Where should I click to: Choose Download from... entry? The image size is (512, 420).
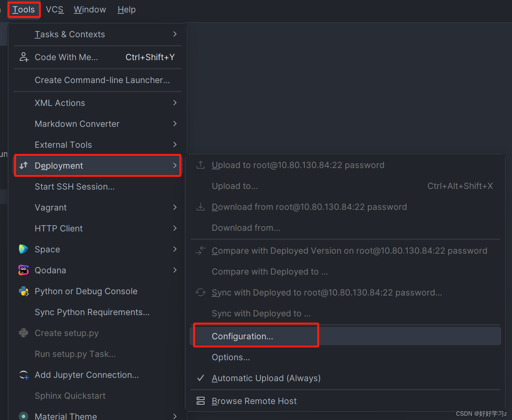click(x=345, y=227)
